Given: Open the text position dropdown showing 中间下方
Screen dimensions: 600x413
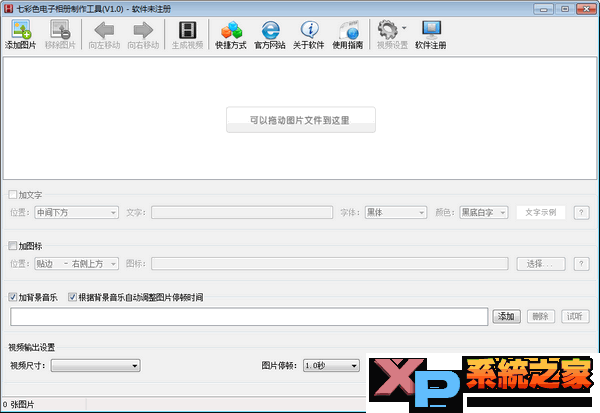Looking at the screenshot, I should coord(77,212).
